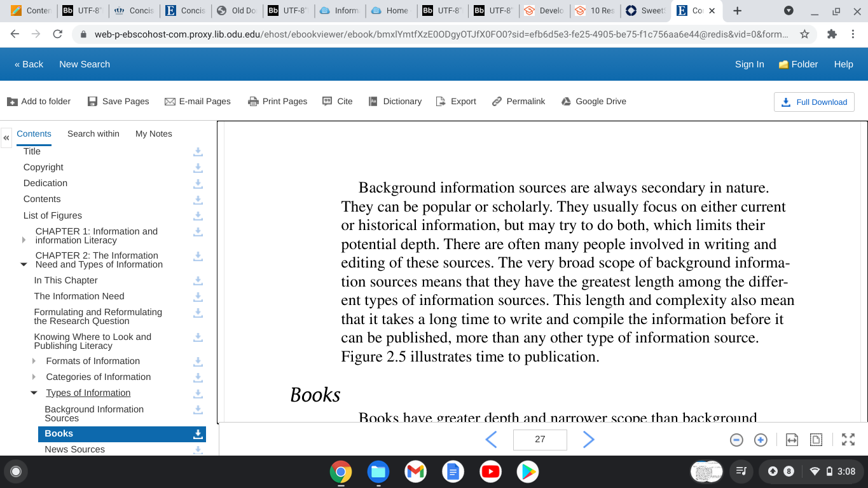The image size is (868, 488).
Task: Bookmark this page with star
Action: point(804,34)
